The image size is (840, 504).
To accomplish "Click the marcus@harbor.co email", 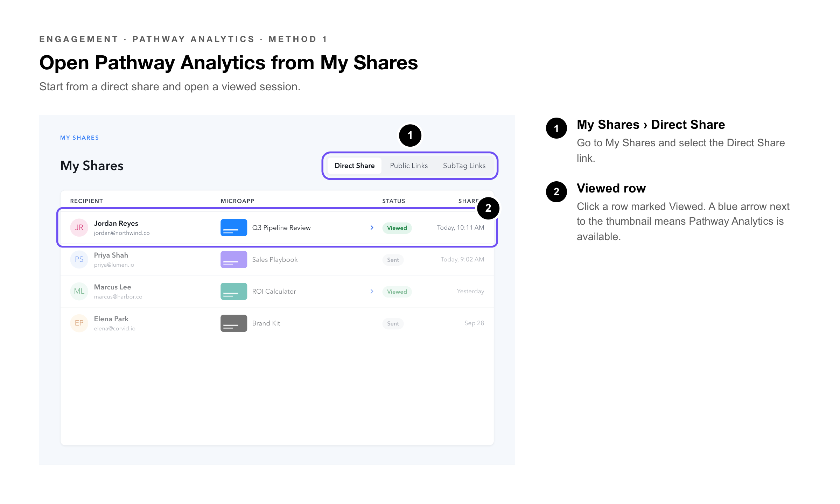I will pos(118,297).
